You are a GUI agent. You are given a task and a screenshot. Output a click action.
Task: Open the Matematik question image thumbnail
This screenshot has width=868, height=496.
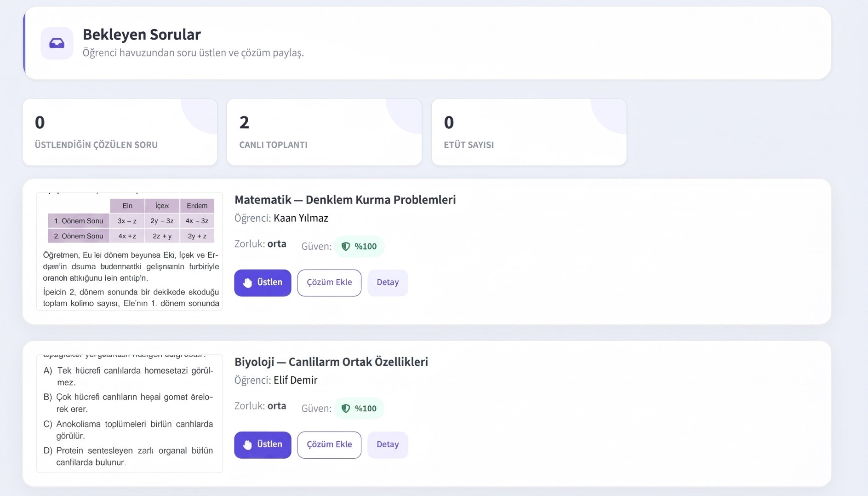point(130,251)
